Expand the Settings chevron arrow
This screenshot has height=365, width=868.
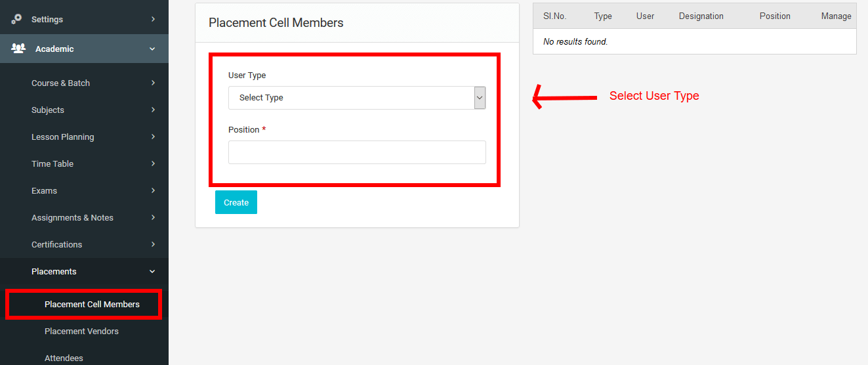point(153,19)
